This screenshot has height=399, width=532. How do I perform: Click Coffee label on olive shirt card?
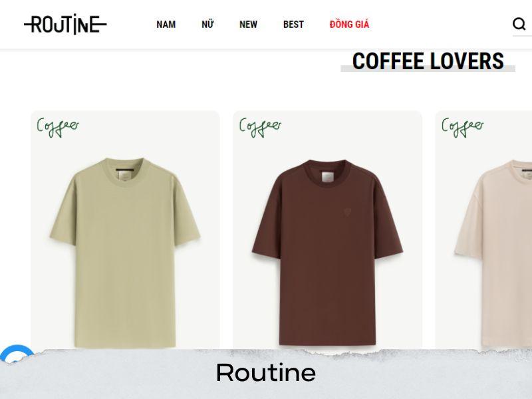[x=58, y=127]
